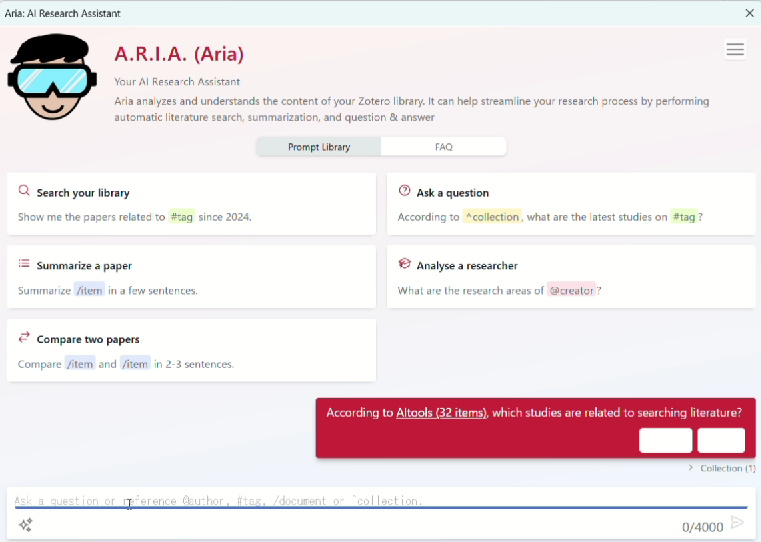Open the hamburger menu icon
This screenshot has width=761, height=542.
(x=735, y=49)
